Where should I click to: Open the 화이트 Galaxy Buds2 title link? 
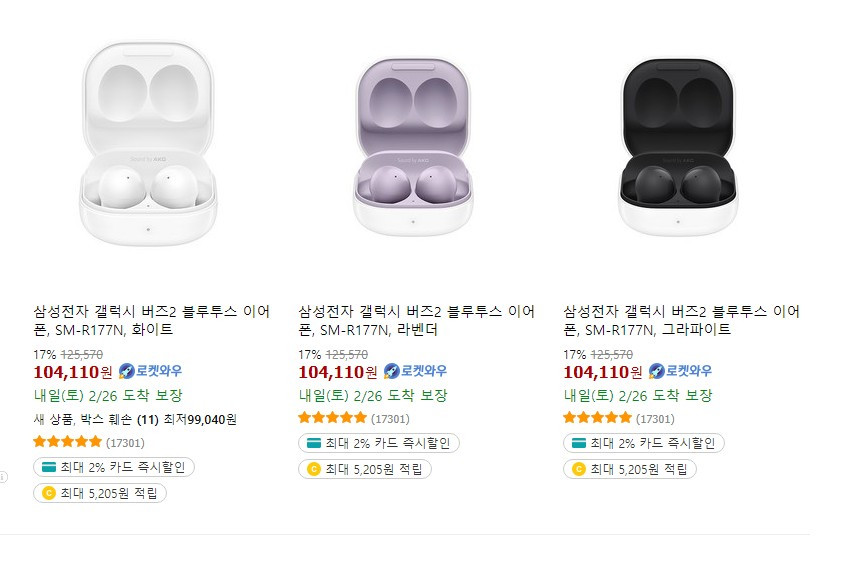coord(151,320)
